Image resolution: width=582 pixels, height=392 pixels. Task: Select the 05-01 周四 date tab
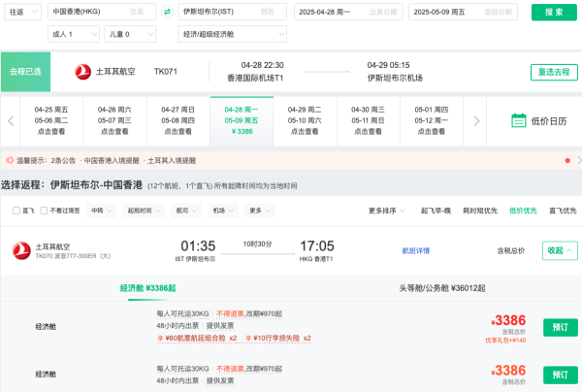[x=432, y=121]
